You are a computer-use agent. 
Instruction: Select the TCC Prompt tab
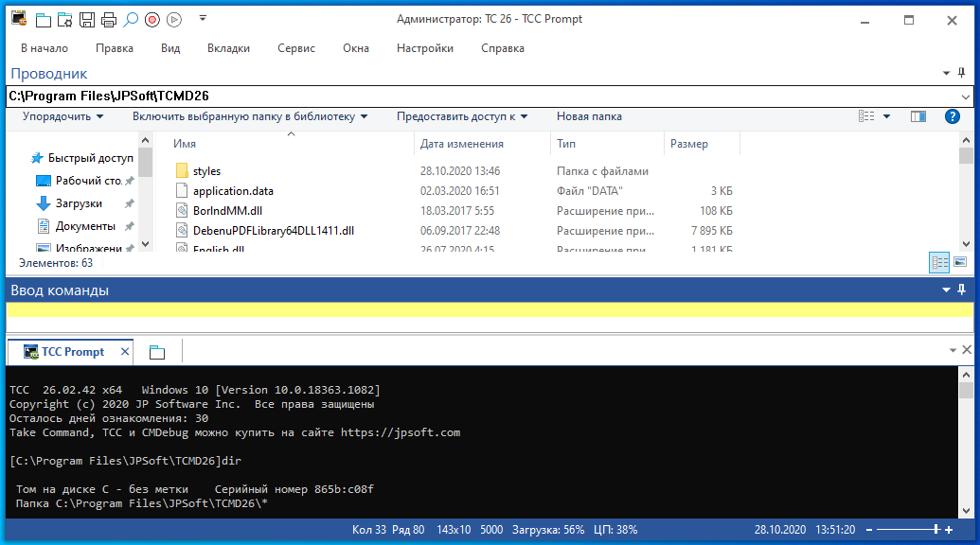coord(71,352)
